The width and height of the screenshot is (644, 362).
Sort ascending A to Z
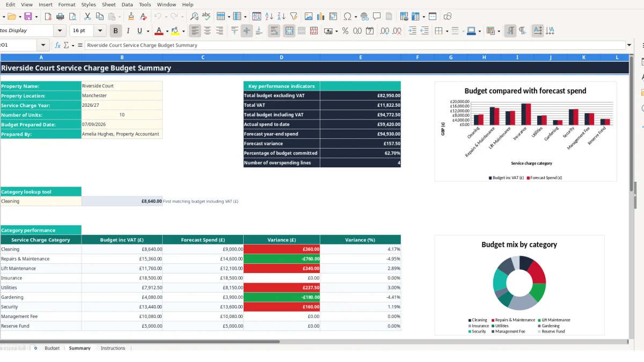269,17
